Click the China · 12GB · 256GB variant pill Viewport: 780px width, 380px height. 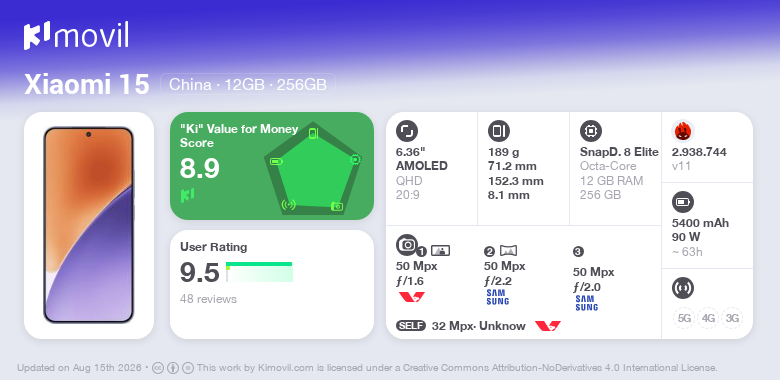click(248, 85)
